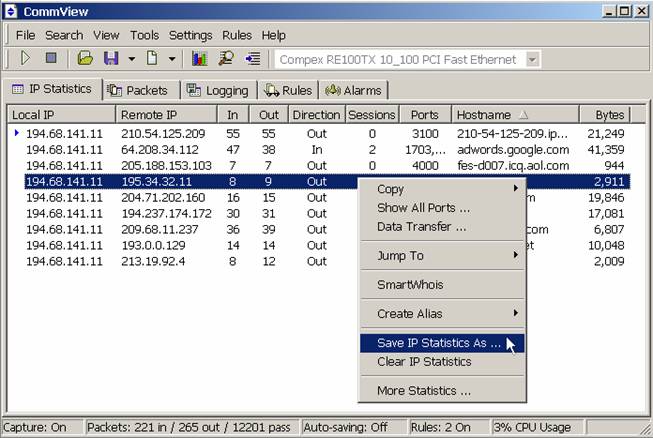Open dropdown arrow next to document icon
Screen dimensions: 653x438
172,59
